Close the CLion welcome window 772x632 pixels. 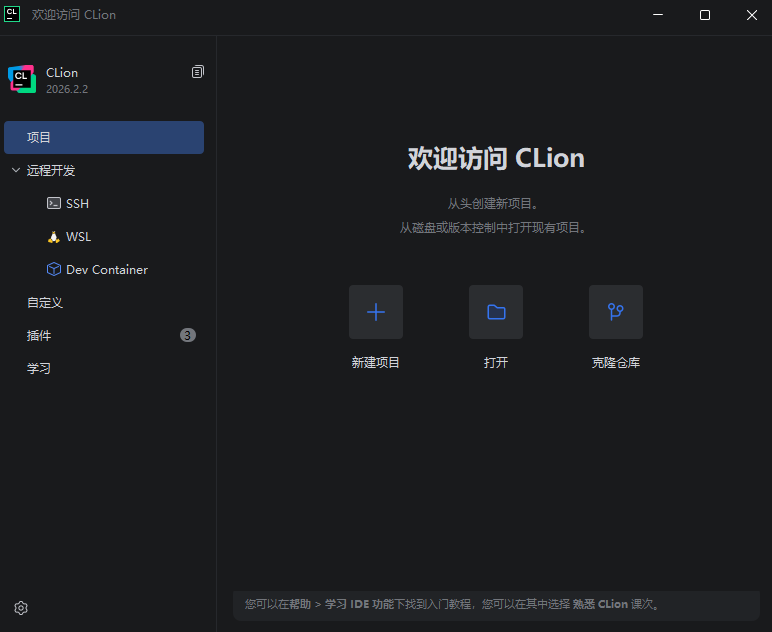click(x=751, y=15)
